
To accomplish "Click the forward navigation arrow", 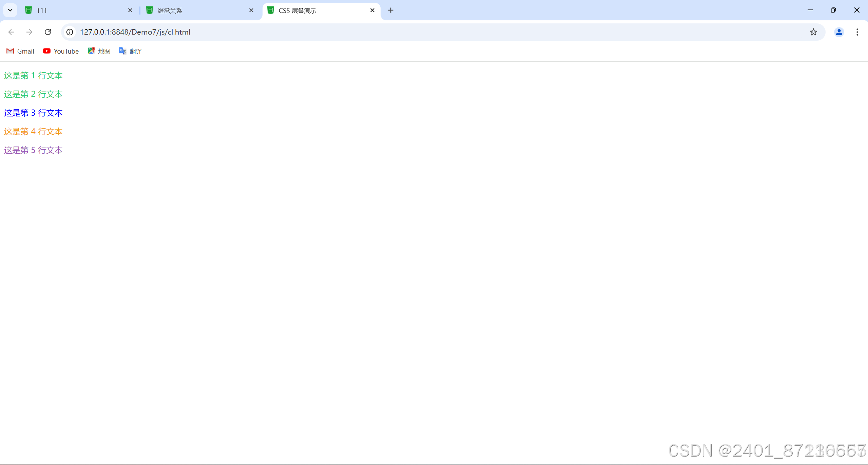I will (30, 32).
